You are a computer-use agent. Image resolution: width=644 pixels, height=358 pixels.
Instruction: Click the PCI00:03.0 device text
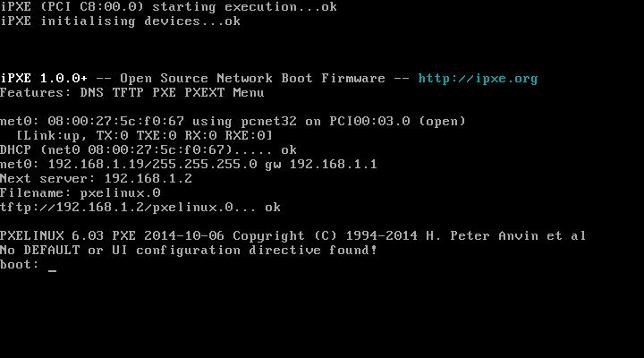[x=369, y=121]
